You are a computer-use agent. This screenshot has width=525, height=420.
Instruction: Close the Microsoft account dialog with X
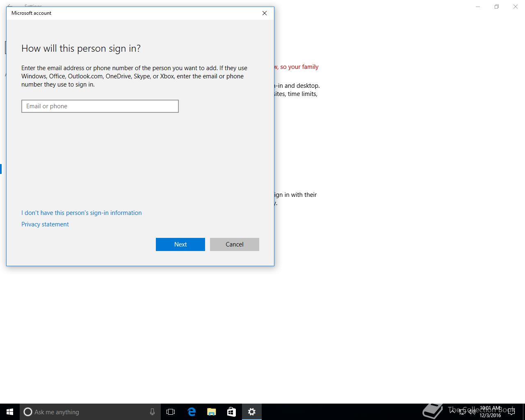click(x=265, y=13)
